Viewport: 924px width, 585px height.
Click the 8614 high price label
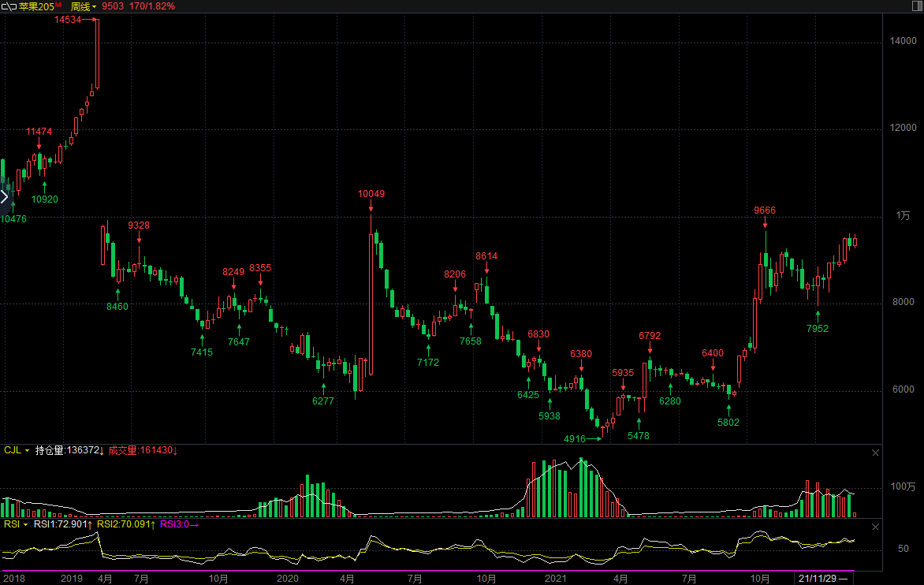tap(486, 255)
